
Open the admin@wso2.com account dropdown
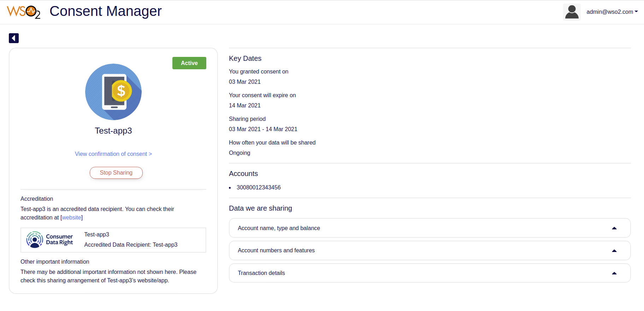click(612, 12)
